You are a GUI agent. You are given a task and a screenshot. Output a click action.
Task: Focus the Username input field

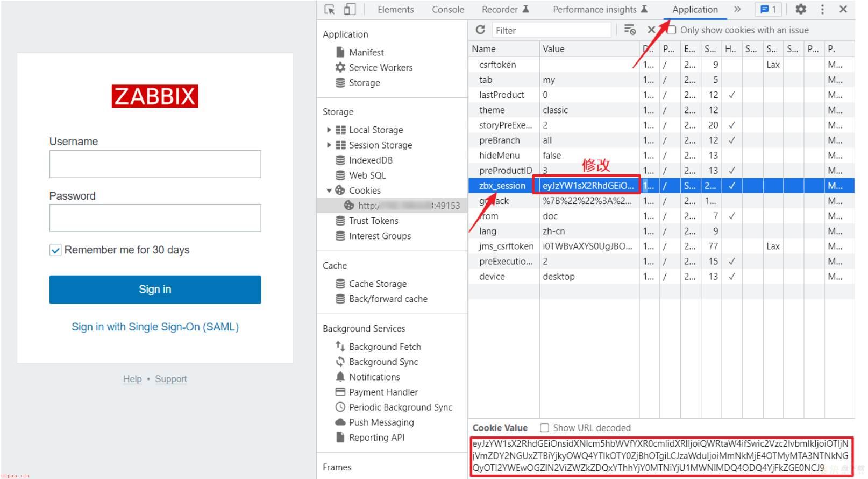point(155,164)
